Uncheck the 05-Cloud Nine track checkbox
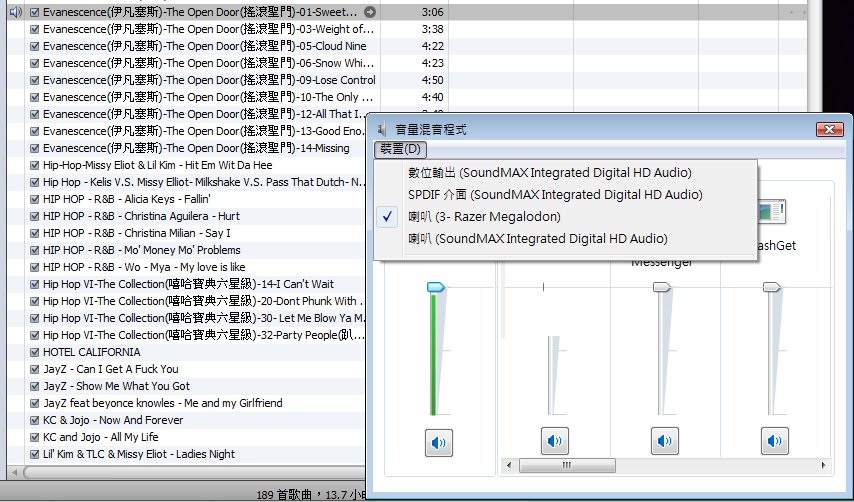This screenshot has height=502, width=854. pyautogui.click(x=35, y=46)
